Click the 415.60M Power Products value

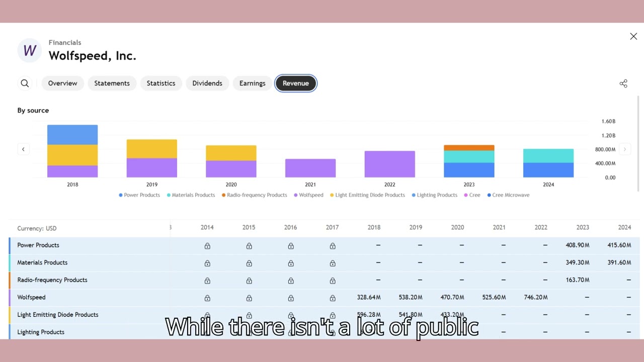(619, 245)
